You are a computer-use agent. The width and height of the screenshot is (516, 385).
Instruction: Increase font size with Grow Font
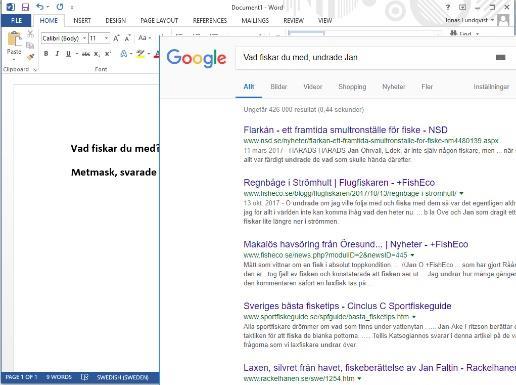coord(116,38)
